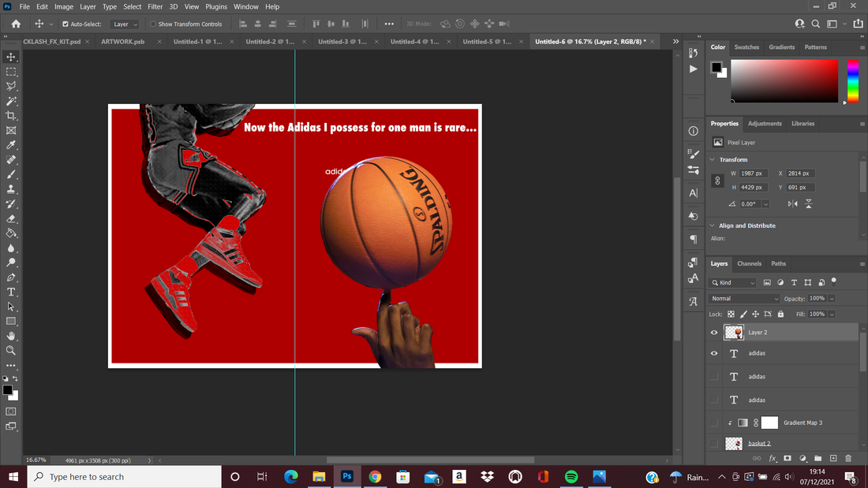The image size is (868, 488).
Task: Select the Hand tool
Action: 11,336
